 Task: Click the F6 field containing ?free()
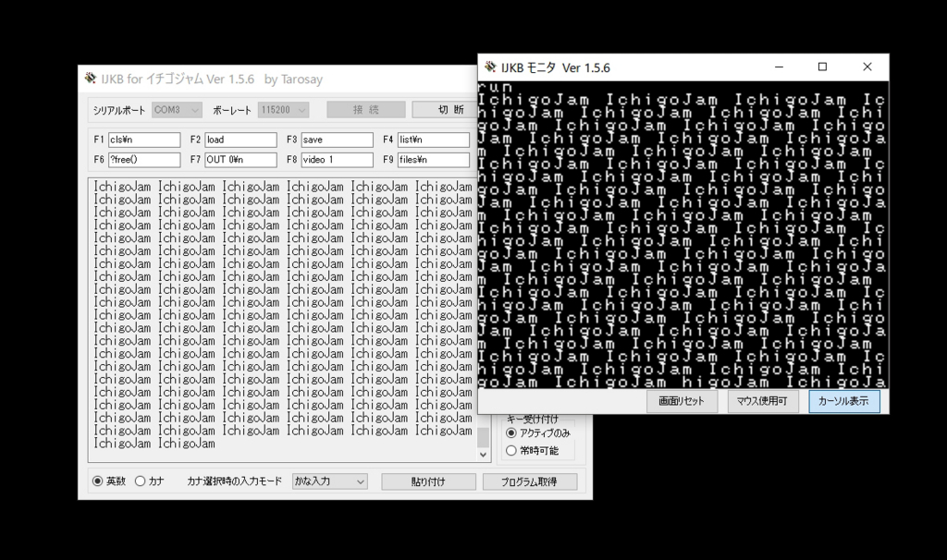144,160
